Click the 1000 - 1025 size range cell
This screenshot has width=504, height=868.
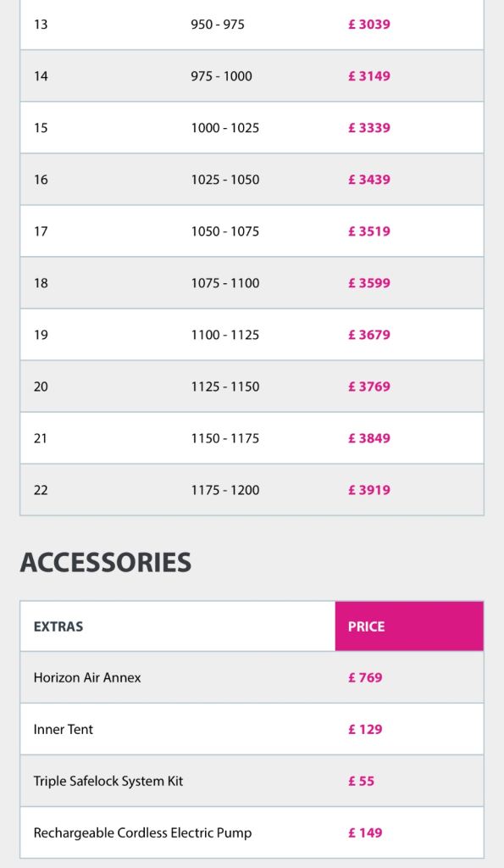(x=225, y=128)
